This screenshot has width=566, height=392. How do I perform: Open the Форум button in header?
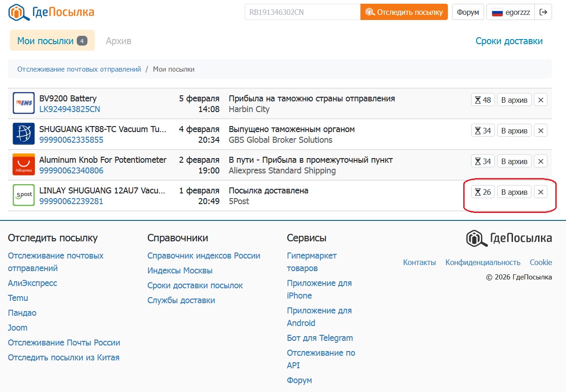point(468,12)
